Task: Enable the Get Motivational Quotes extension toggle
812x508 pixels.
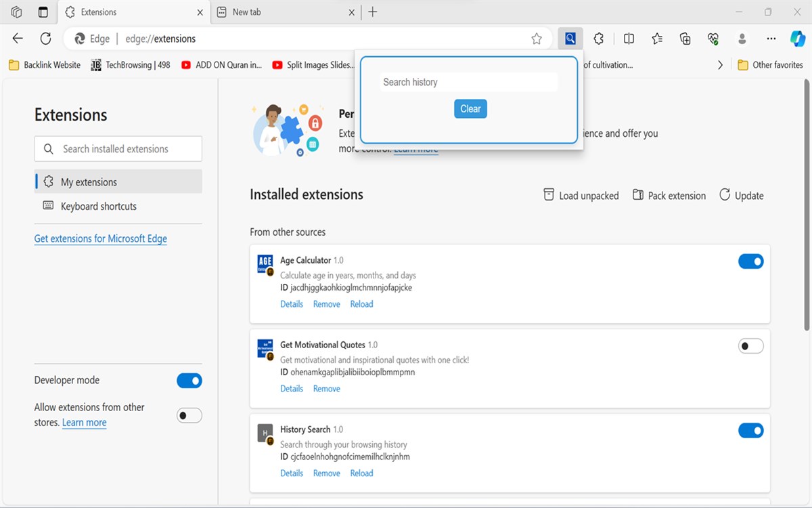Action: [751, 346]
